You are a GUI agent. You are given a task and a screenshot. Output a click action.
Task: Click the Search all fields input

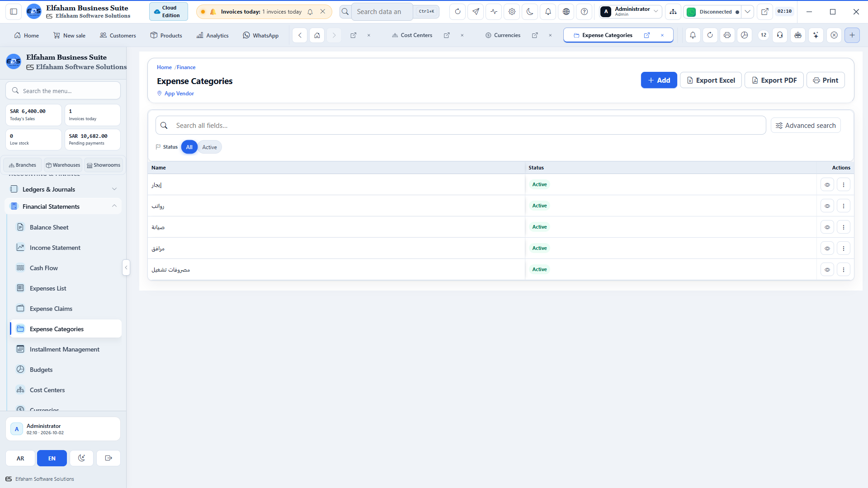point(461,126)
